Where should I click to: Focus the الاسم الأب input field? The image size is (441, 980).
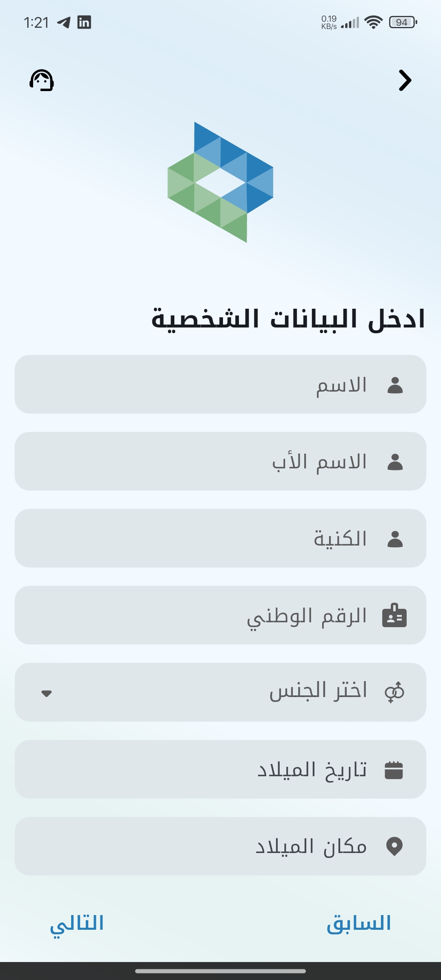point(220,461)
